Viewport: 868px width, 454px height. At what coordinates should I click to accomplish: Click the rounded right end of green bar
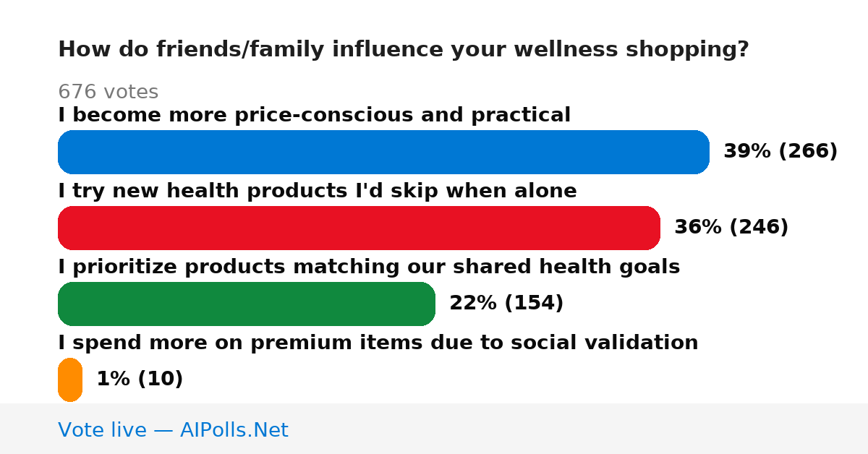tap(425, 304)
